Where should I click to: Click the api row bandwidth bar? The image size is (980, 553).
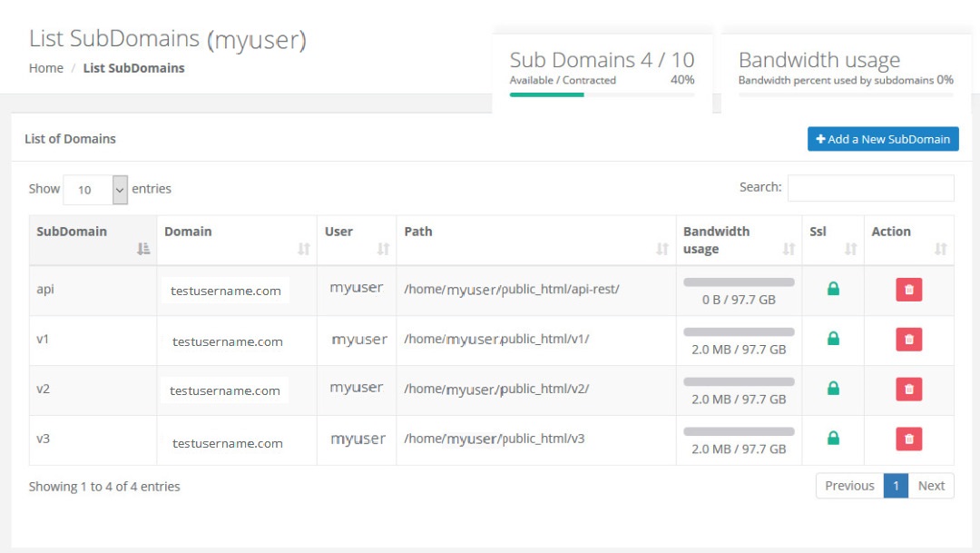(x=739, y=282)
